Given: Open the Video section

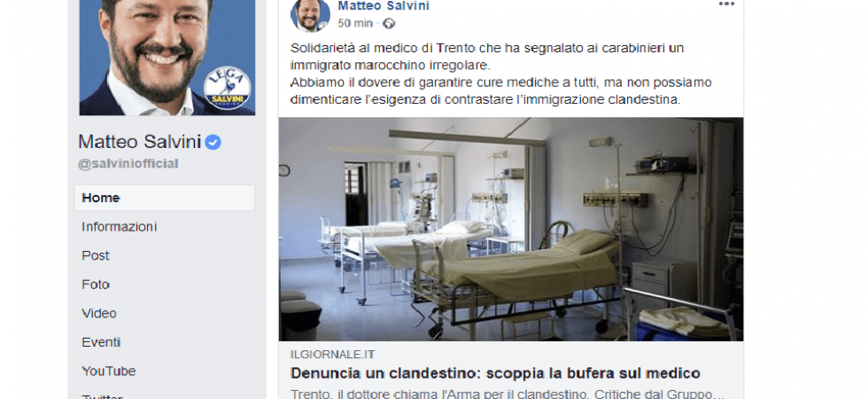Looking at the screenshot, I should click(99, 313).
